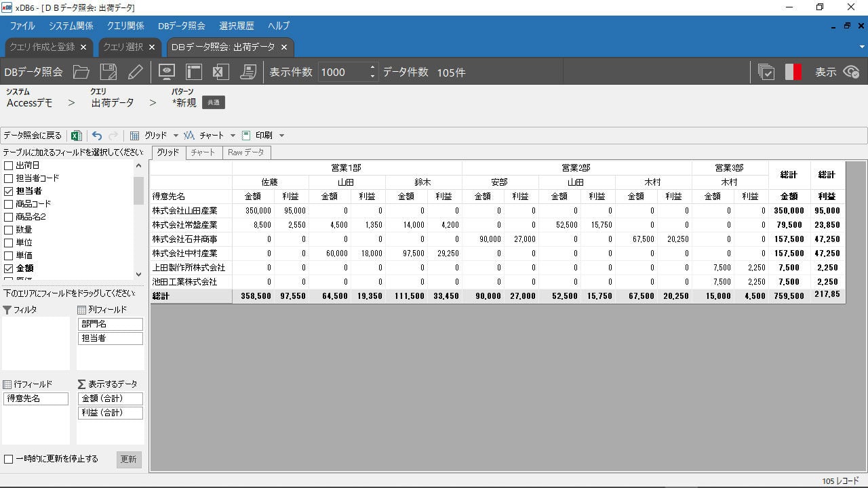Toggle the 単価 field checkbox
The image size is (868, 488).
coord(9,256)
